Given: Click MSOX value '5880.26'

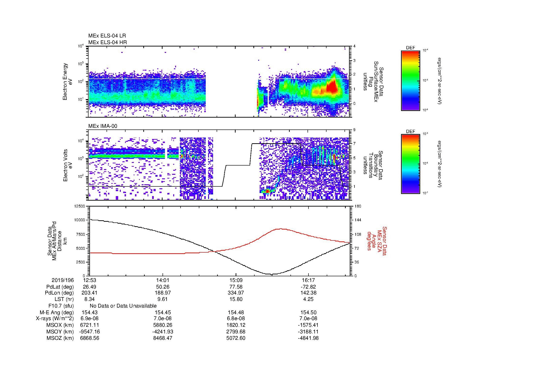Looking at the screenshot, I should 163,325.
